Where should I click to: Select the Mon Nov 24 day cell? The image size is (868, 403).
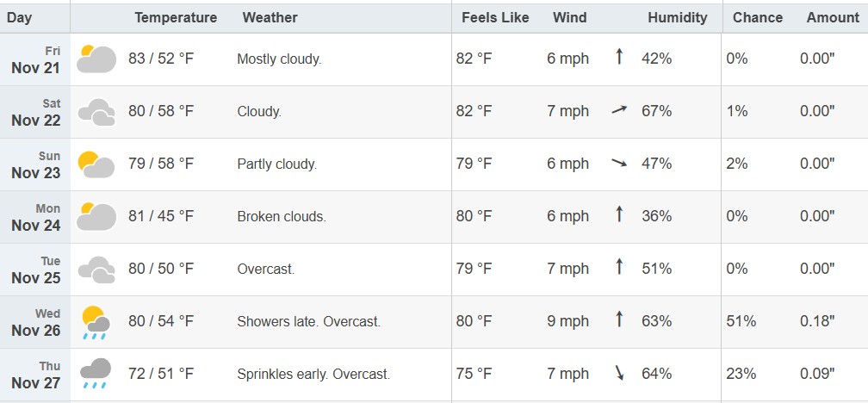pos(36,217)
